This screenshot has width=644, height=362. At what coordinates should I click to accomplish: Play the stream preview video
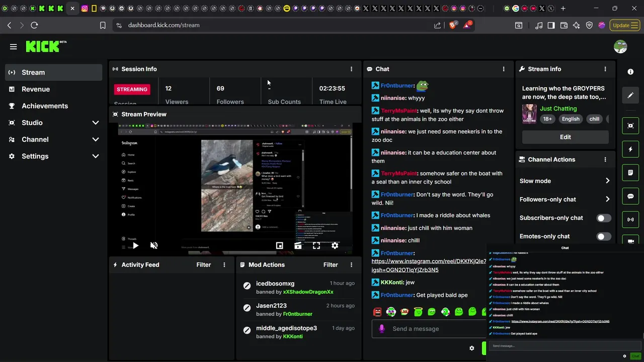point(135,245)
